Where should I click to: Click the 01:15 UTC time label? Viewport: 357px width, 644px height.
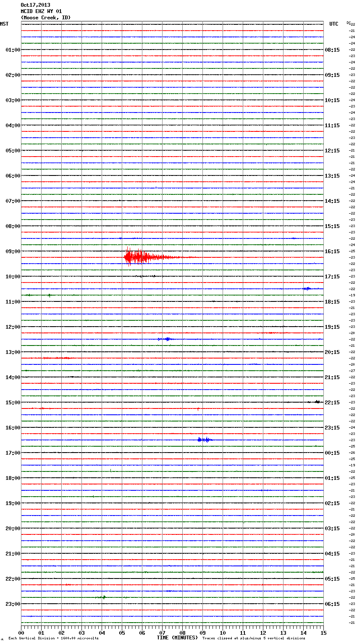pyautogui.click(x=332, y=478)
